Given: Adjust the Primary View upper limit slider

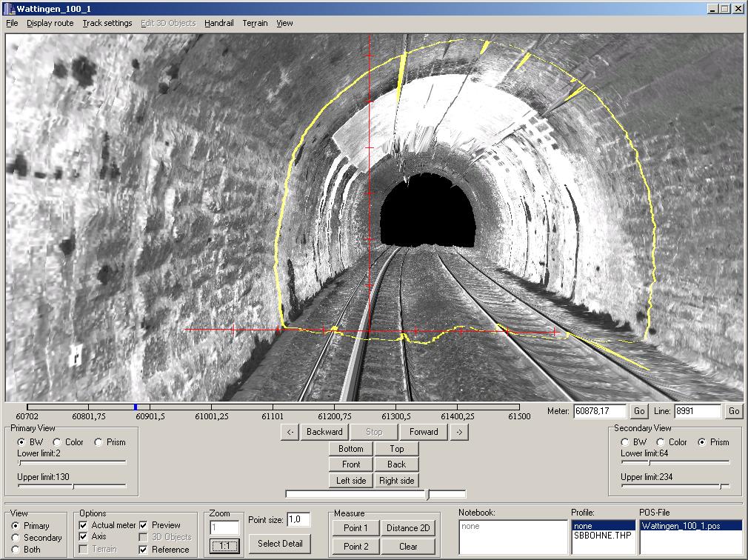Looking at the screenshot, I should [73, 487].
